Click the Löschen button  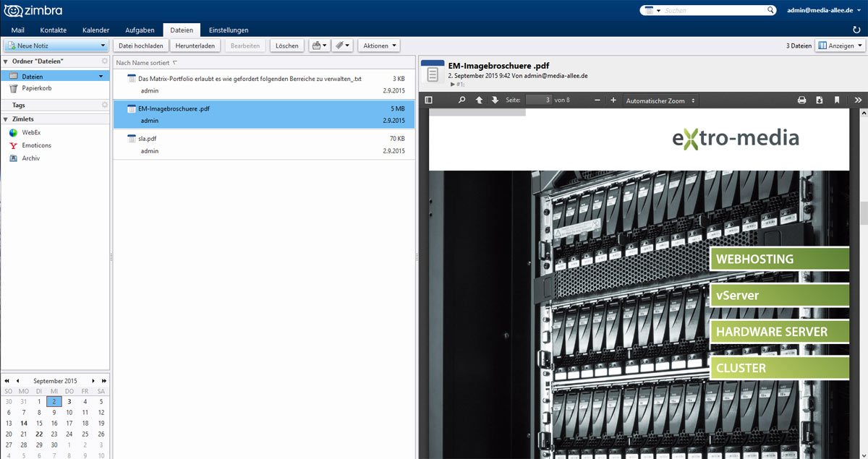click(x=287, y=46)
